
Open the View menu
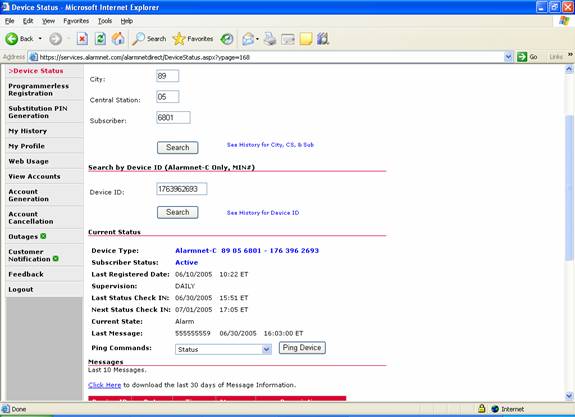pos(48,21)
